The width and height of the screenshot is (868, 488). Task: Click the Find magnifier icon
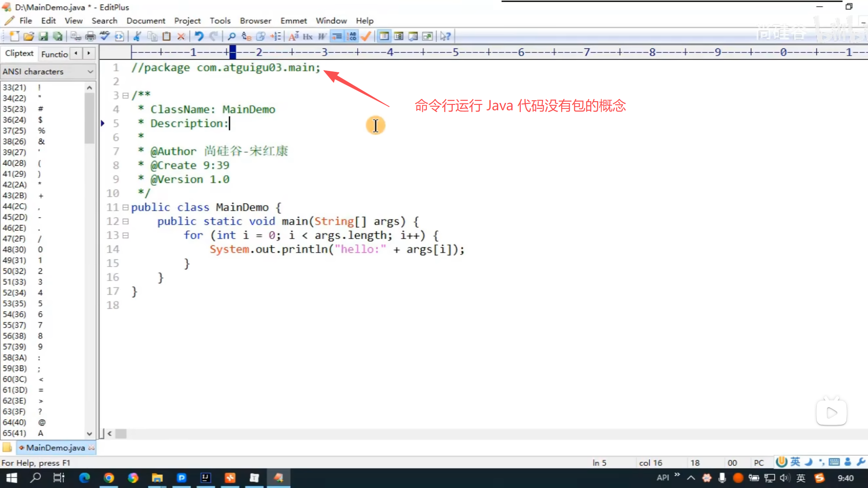point(231,36)
